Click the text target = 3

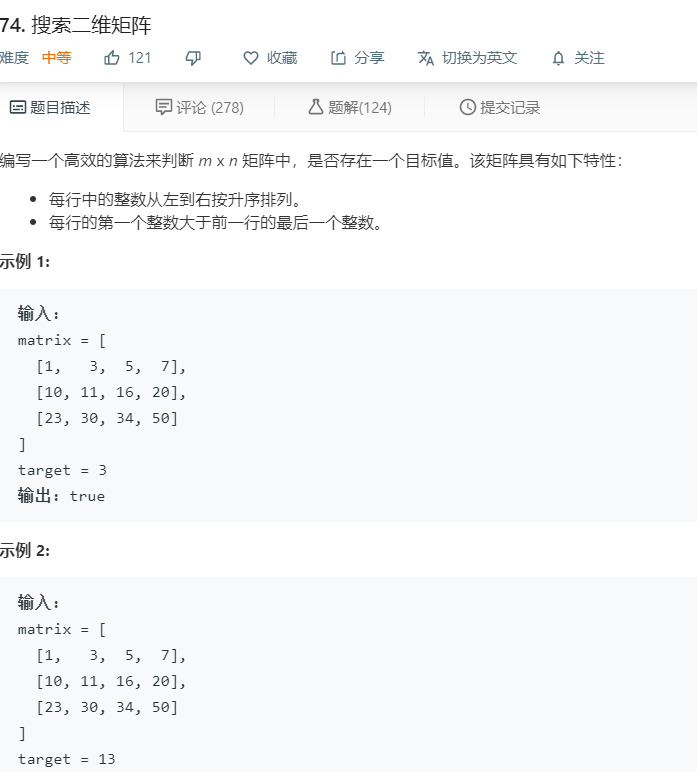pyautogui.click(x=62, y=471)
